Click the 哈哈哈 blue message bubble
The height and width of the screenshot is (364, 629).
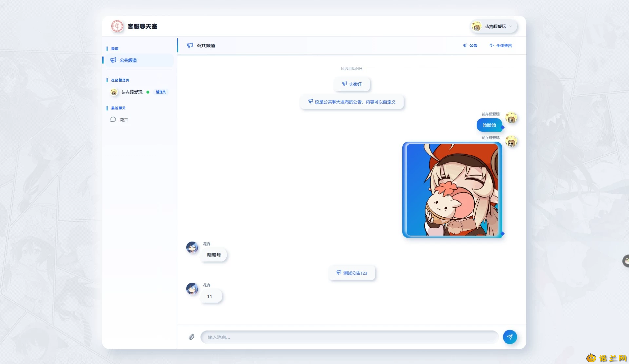(x=489, y=125)
